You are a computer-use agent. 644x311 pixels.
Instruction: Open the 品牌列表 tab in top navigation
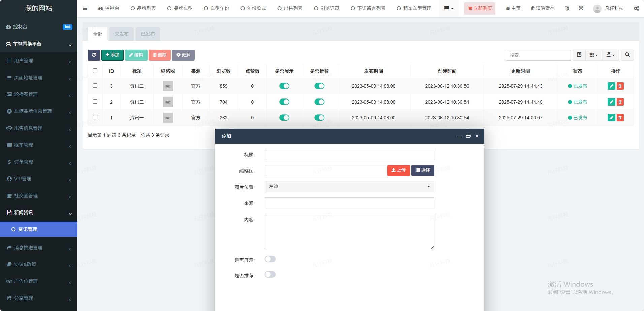tap(143, 8)
